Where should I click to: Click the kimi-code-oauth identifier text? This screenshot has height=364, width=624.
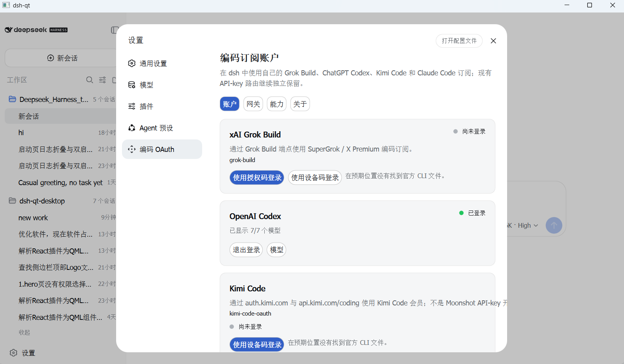coord(250,313)
